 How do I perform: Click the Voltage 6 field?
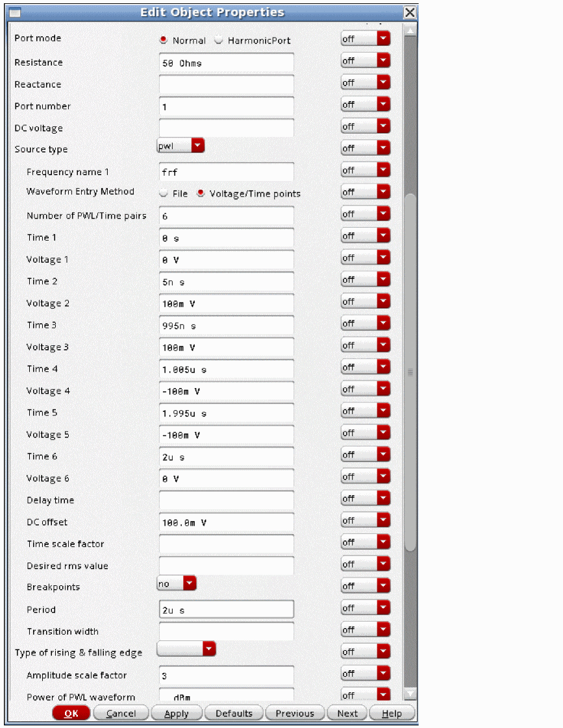[226, 478]
